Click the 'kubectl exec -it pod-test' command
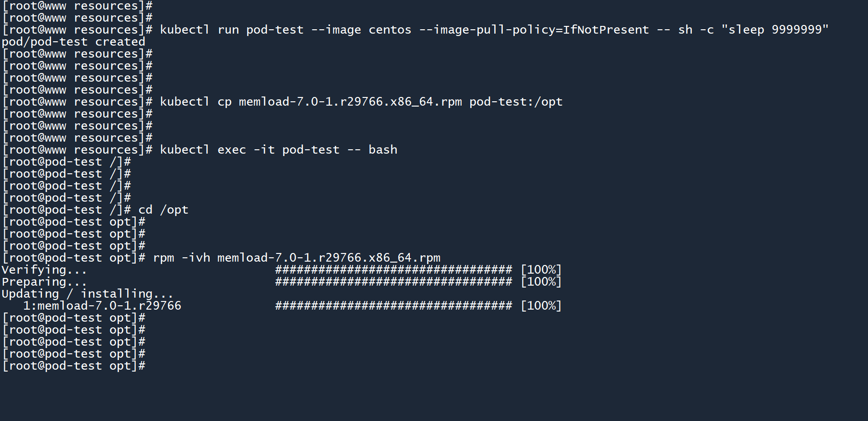This screenshot has height=421, width=868. (x=250, y=150)
